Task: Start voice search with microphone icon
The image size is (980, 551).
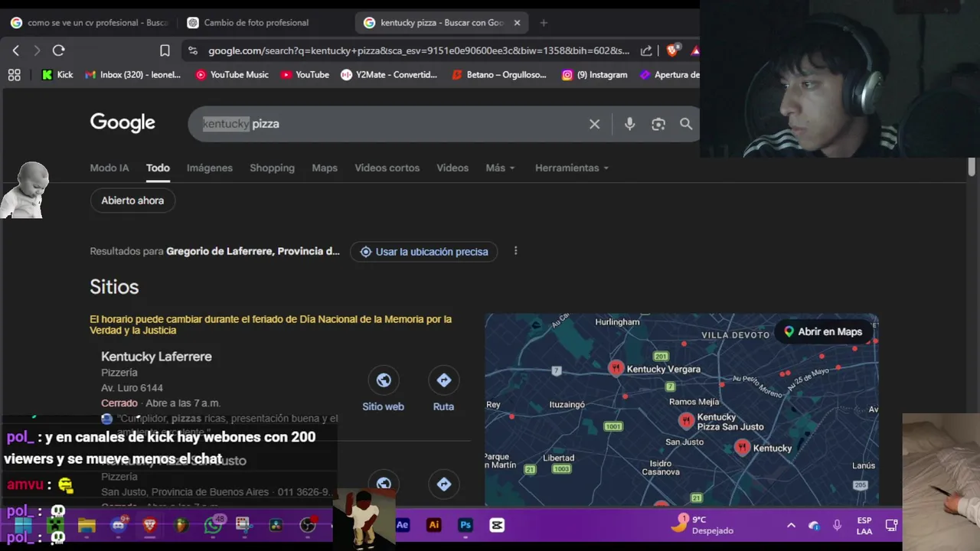Action: (629, 124)
